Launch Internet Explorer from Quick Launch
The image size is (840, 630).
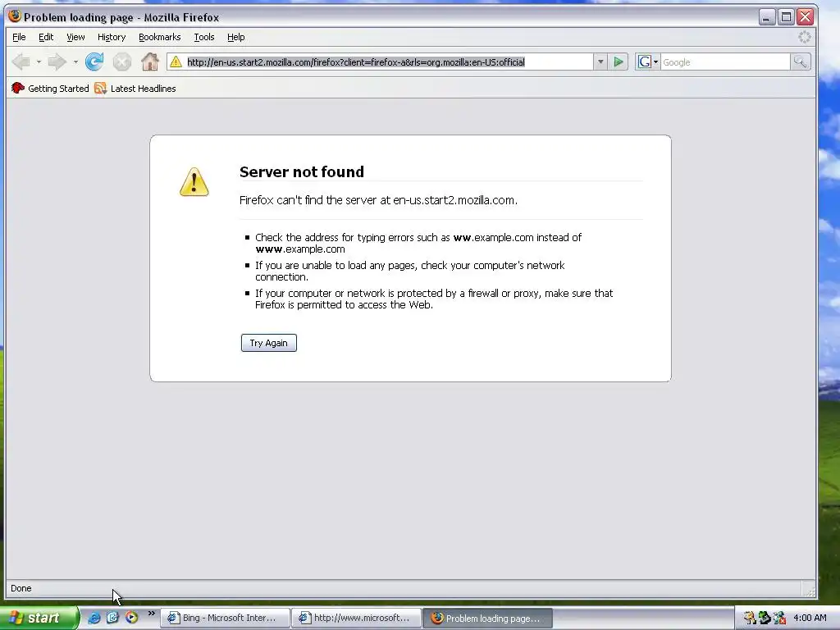pos(94,618)
